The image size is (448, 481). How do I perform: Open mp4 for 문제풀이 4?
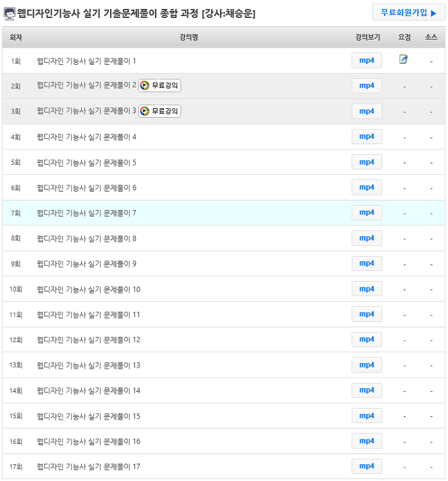(x=367, y=136)
